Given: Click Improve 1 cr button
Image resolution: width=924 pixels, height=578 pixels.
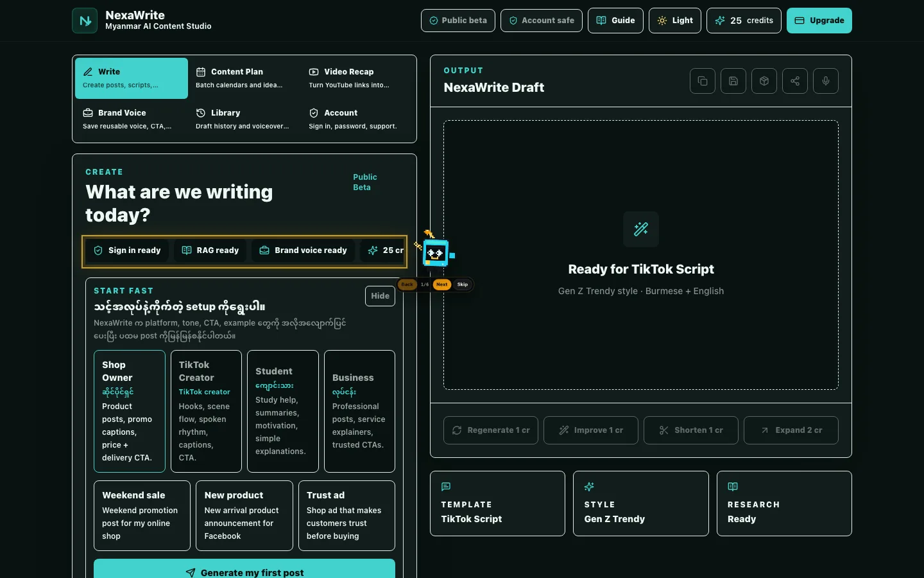Looking at the screenshot, I should point(591,430).
